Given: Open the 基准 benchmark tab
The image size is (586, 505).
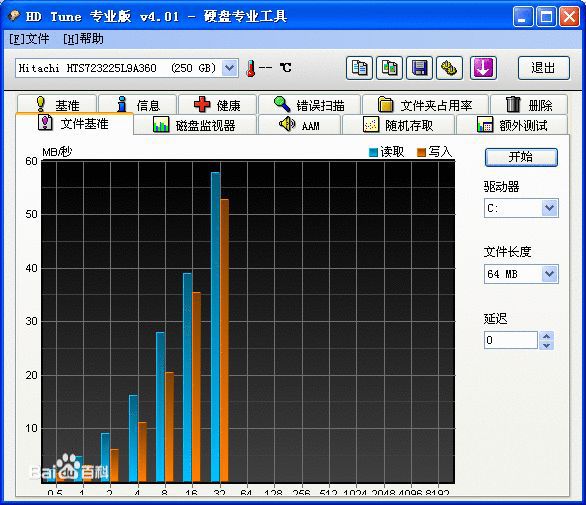Looking at the screenshot, I should pyautogui.click(x=57, y=105).
